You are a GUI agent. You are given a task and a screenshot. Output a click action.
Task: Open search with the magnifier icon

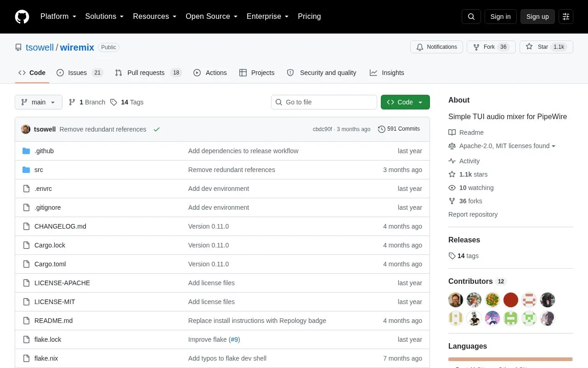[x=471, y=17]
